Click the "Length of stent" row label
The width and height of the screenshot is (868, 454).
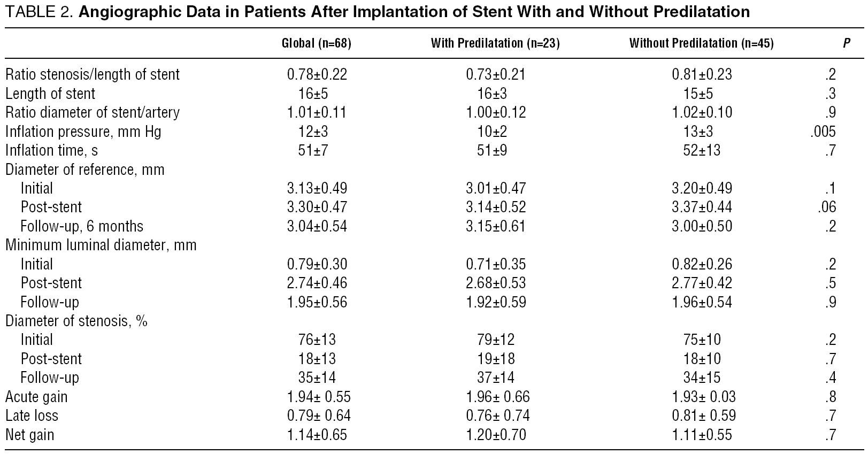[50, 94]
